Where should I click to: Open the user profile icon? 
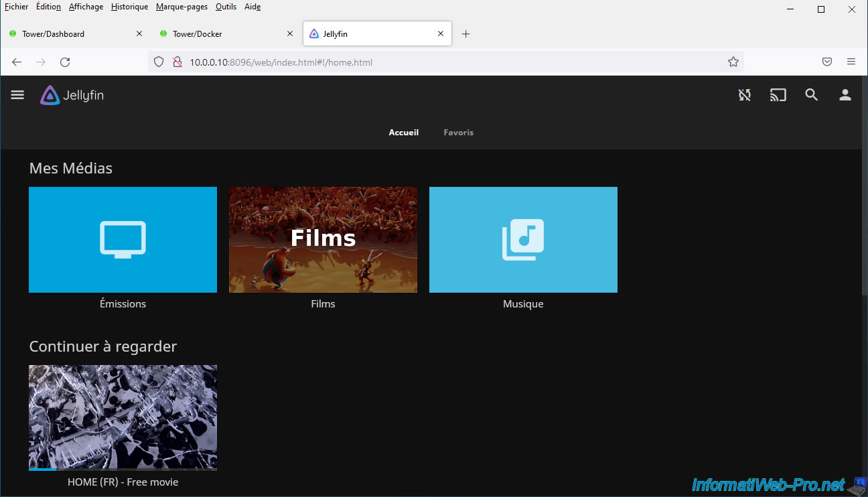point(845,95)
